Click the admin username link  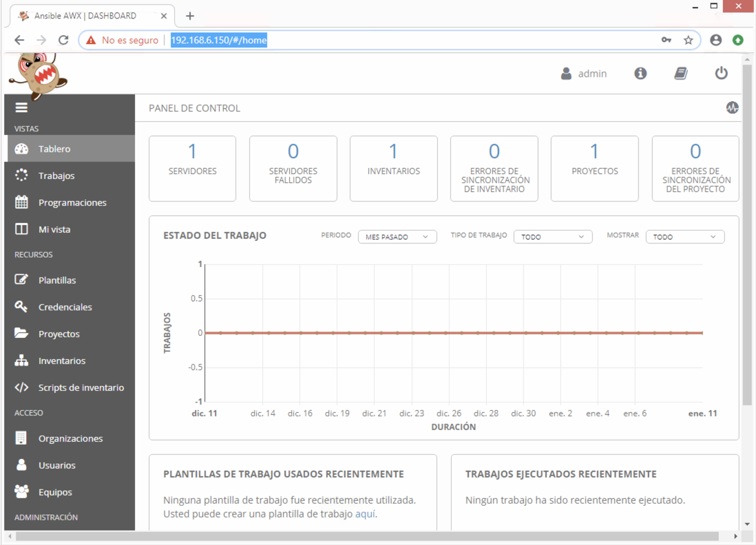coord(592,74)
